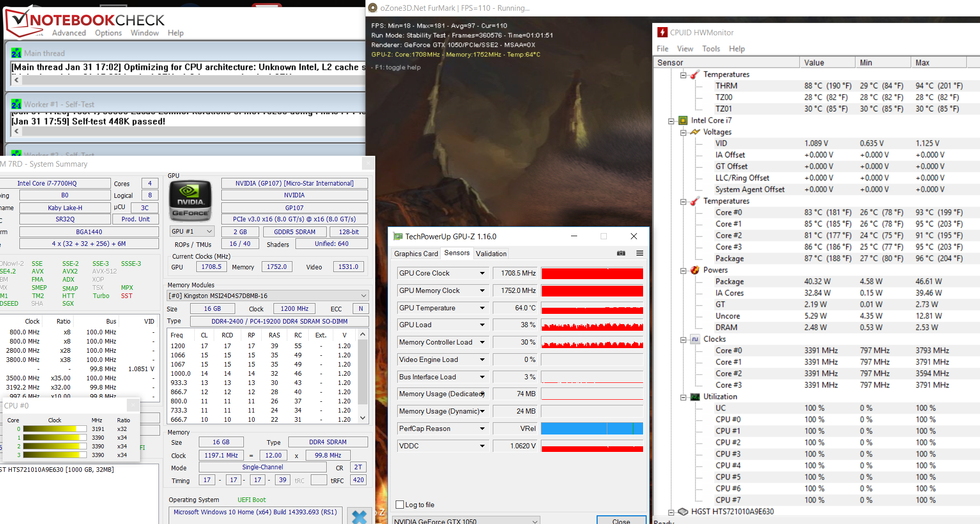This screenshot has height=524, width=980.
Task: Open the Advanced menu in Prime95
Action: click(69, 33)
